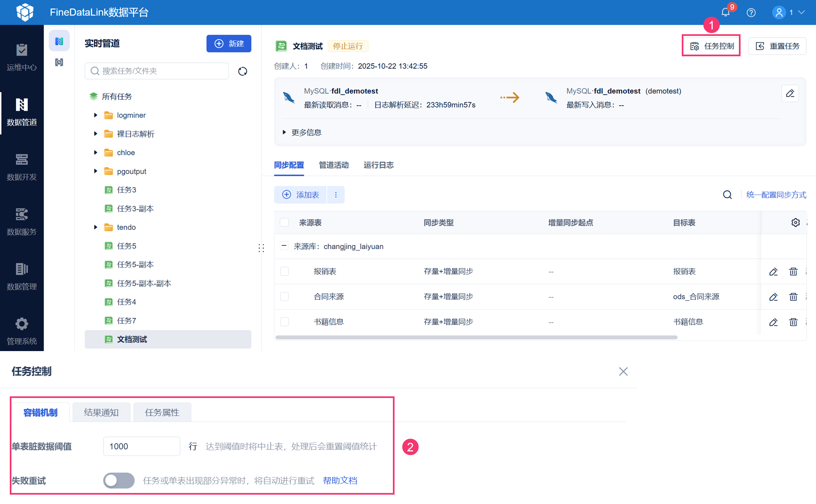The width and height of the screenshot is (816, 504).
Task: Open the 帮助文档 link
Action: (340, 480)
